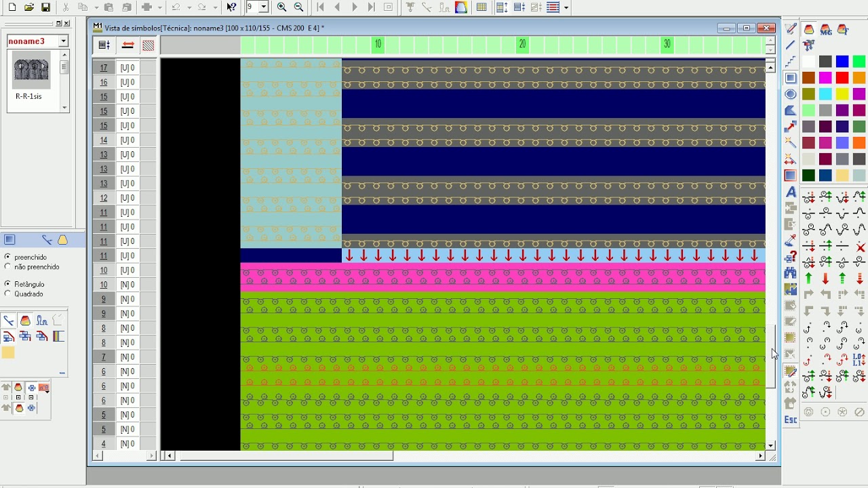Click the context help pointer icon
Viewport: 868px width, 488px height.
pos(231,7)
